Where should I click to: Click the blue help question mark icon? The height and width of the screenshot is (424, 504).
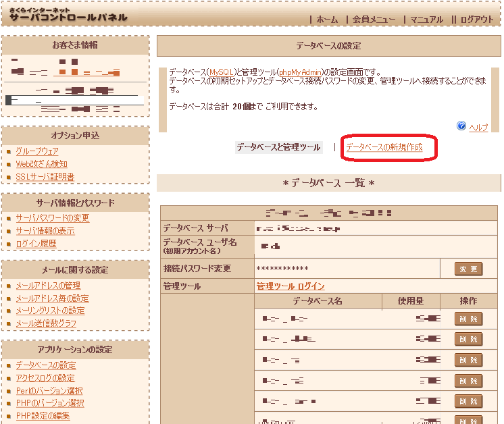pos(461,126)
